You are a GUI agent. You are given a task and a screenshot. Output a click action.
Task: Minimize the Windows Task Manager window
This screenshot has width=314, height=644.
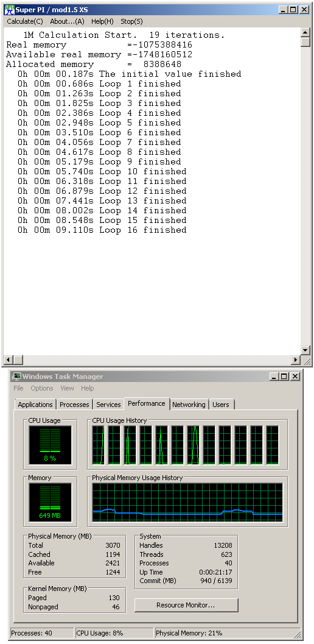[x=274, y=376]
